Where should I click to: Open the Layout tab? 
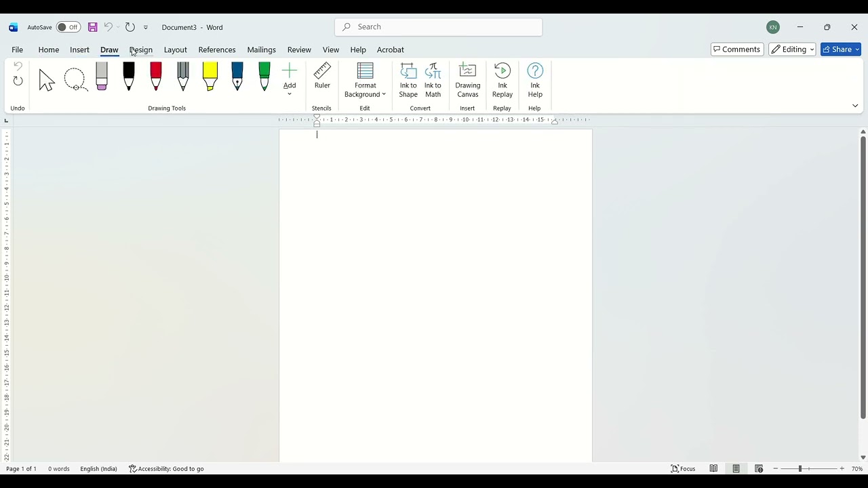[175, 49]
